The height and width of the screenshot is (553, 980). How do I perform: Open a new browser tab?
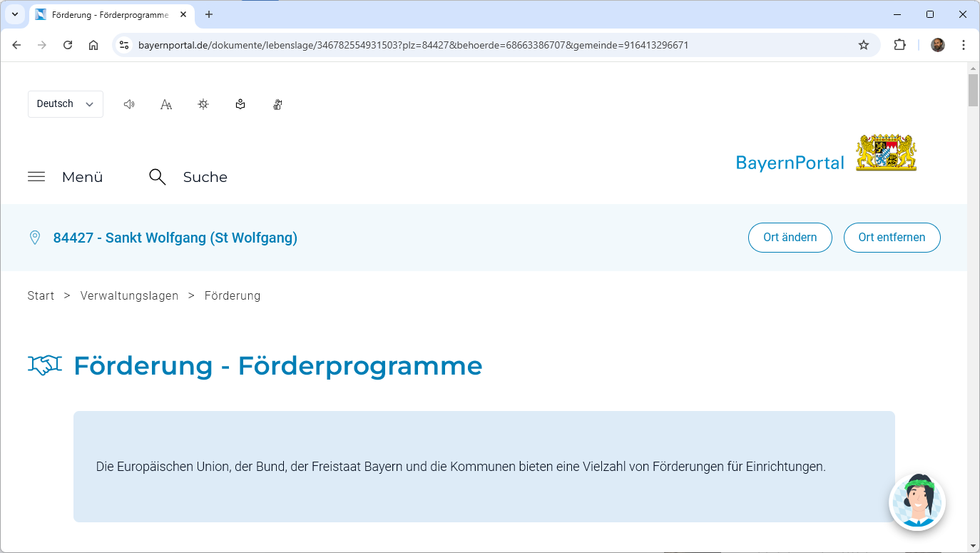coord(209,14)
